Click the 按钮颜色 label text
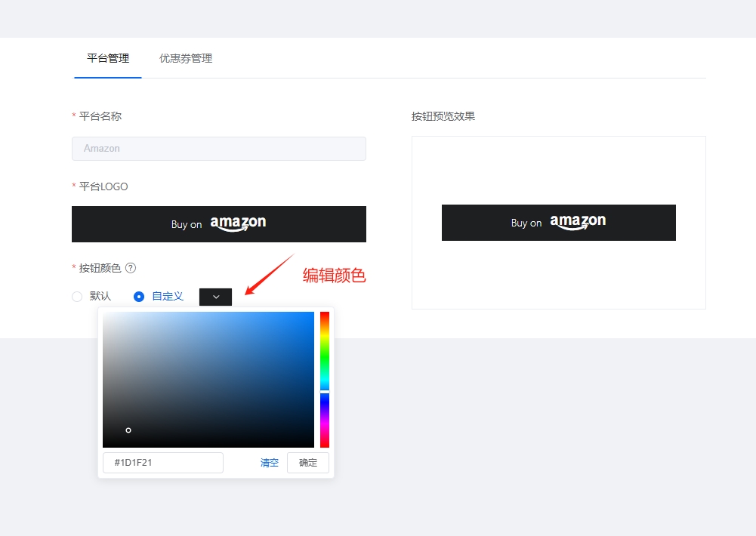The image size is (756, 536). coord(100,268)
